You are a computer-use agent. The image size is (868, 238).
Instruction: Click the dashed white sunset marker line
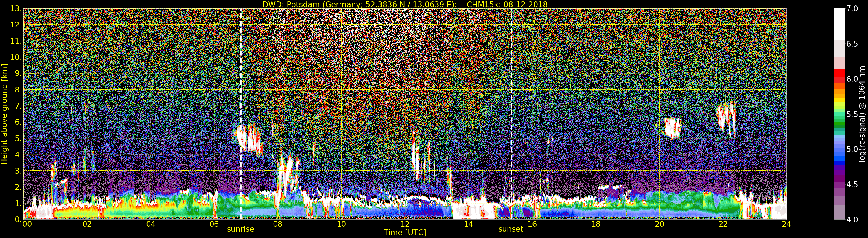[x=511, y=114]
